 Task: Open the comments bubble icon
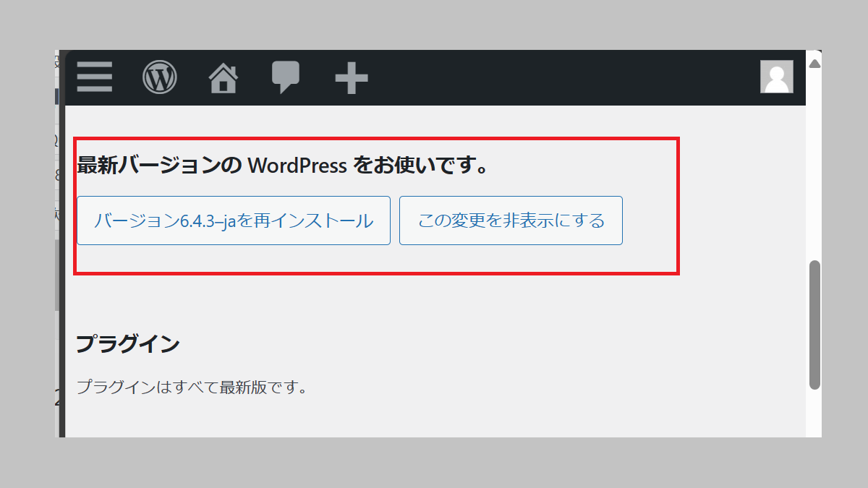click(286, 77)
